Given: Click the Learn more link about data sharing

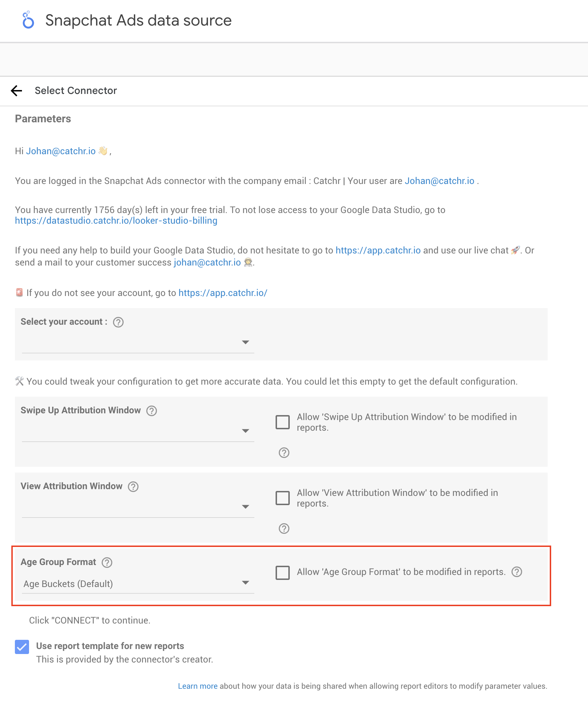Looking at the screenshot, I should 198,686.
